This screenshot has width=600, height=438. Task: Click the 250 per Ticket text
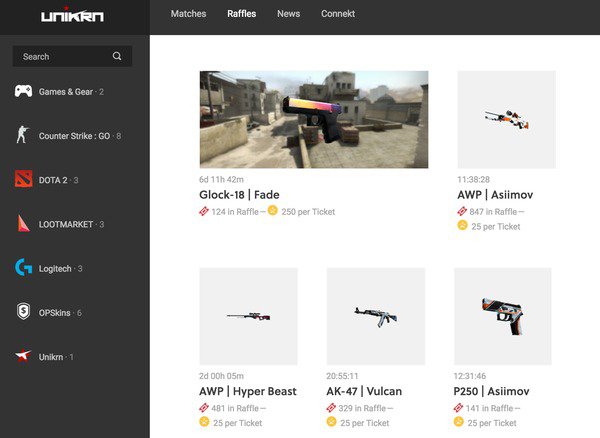coord(308,212)
